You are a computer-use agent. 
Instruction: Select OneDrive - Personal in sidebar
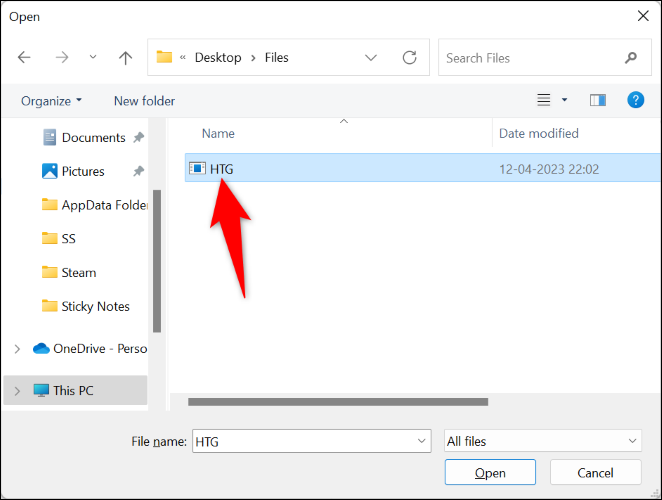100,349
